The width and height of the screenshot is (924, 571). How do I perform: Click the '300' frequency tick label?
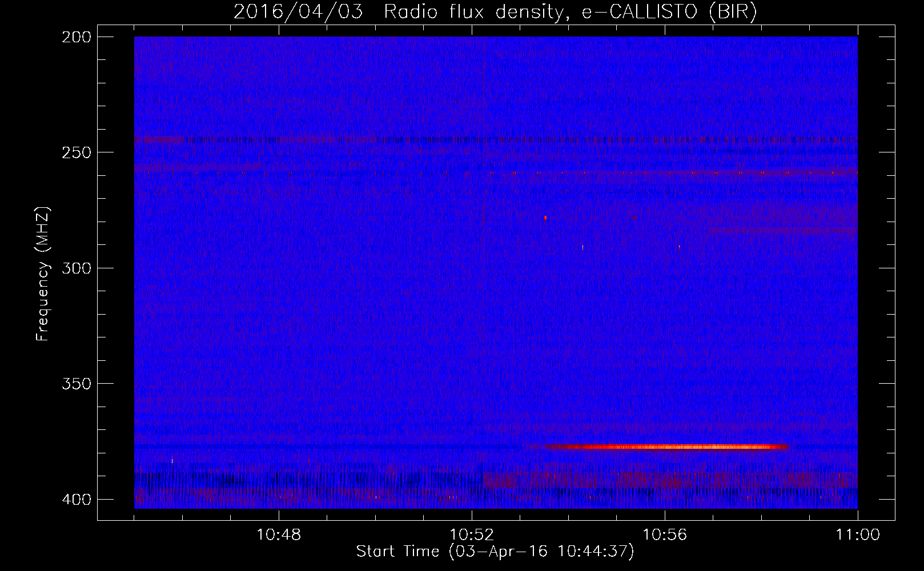coord(75,268)
